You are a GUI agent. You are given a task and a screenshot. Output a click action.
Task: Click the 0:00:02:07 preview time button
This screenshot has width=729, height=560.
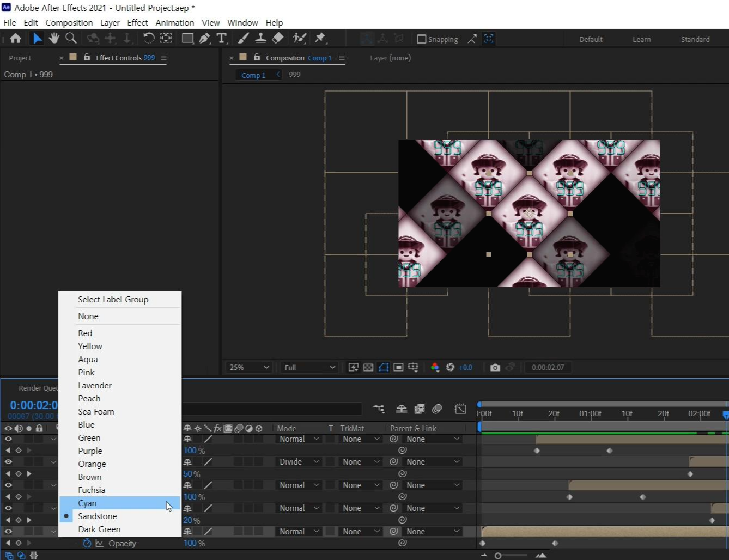[x=548, y=367]
